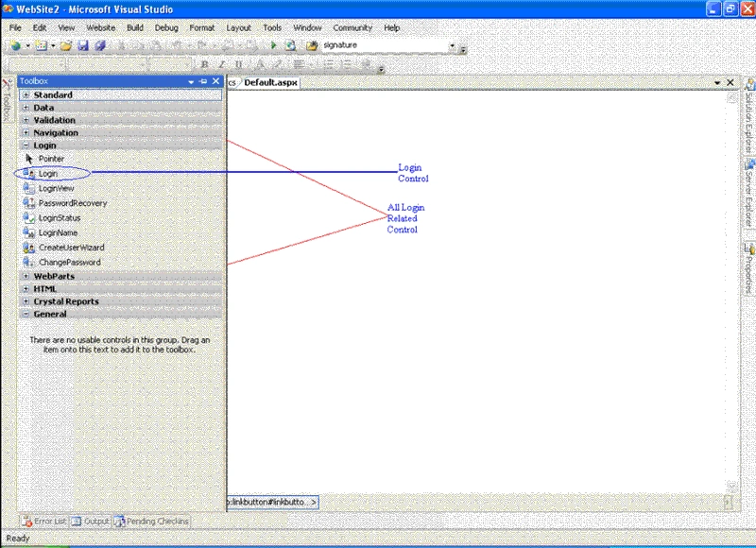Toggle the Toolbox auto-hide pin
The image size is (756, 548).
pyautogui.click(x=203, y=81)
